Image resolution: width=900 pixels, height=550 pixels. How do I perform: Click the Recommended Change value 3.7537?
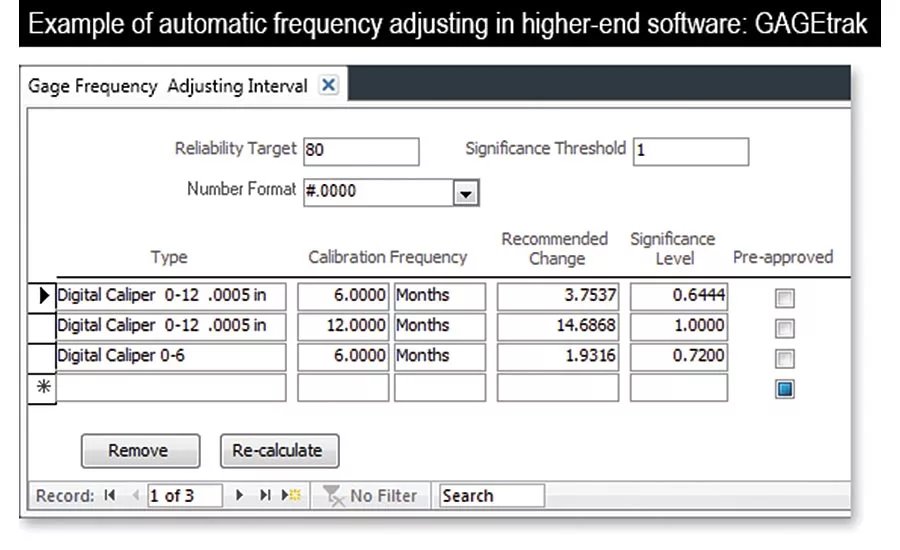558,296
